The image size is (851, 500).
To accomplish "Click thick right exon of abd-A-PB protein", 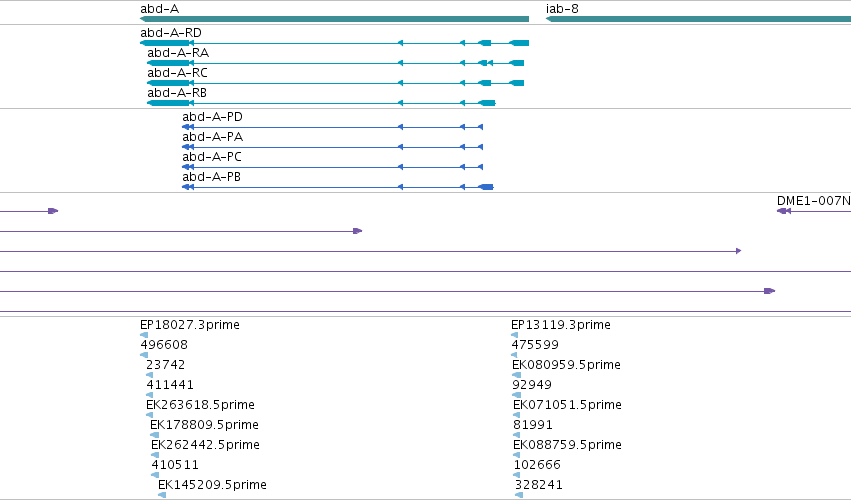I will point(486,187).
